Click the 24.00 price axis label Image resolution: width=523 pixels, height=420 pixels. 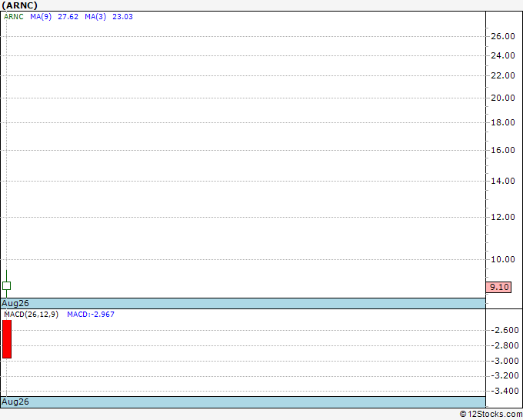click(x=503, y=55)
